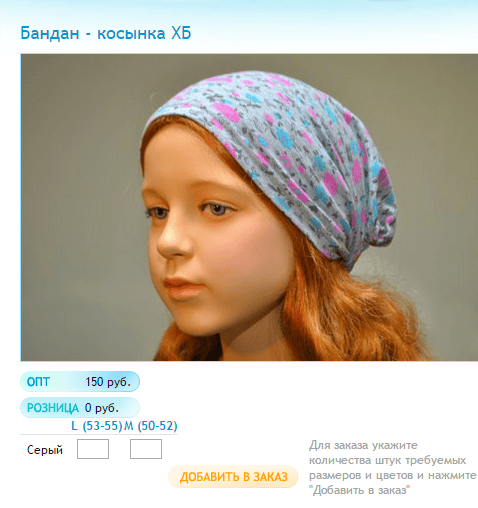
Task: Focus the Серый quantity field for L (53-55)
Action: (x=93, y=449)
